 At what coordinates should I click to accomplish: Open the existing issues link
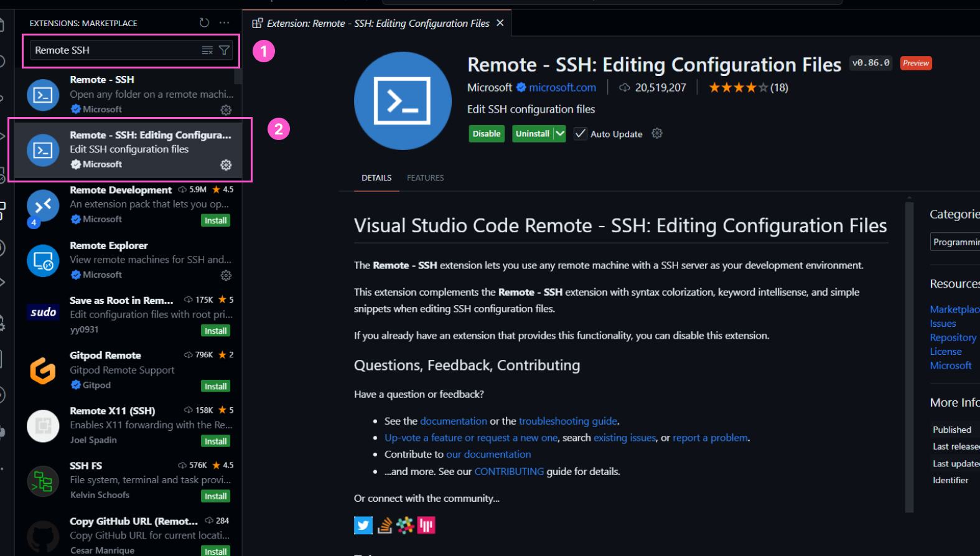(x=625, y=438)
